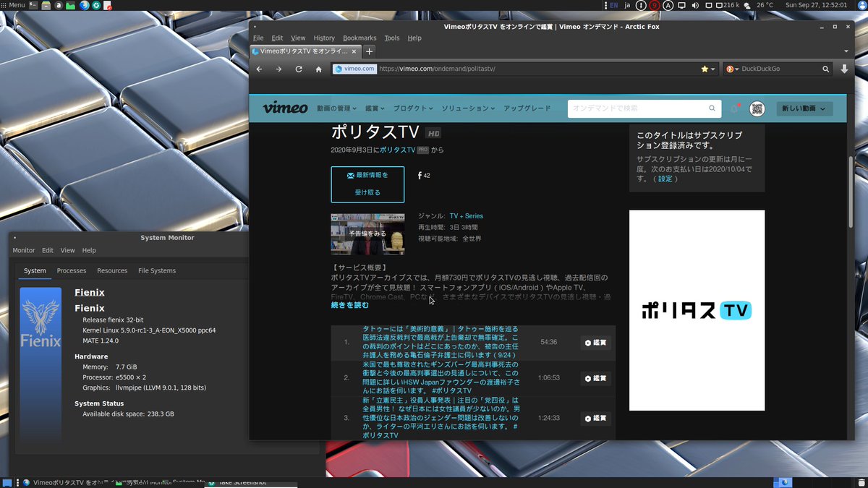This screenshot has height=488, width=868.
Task: Click the vimeo logo
Action: (x=284, y=108)
